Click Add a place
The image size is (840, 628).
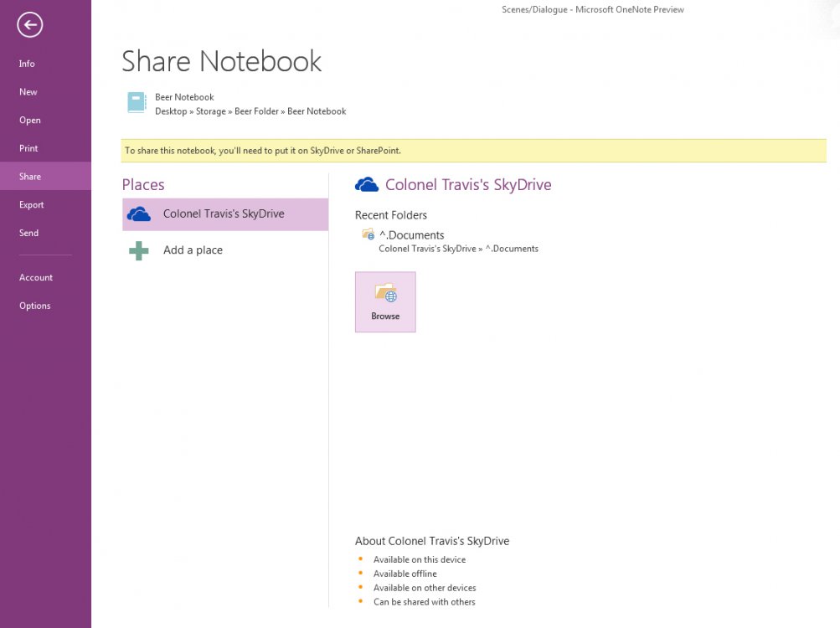[x=225, y=250]
